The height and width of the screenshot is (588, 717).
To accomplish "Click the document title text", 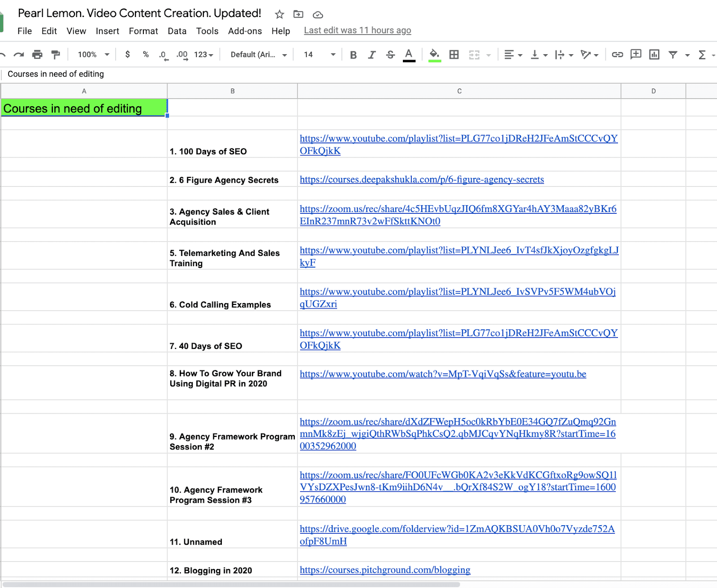I will (139, 13).
